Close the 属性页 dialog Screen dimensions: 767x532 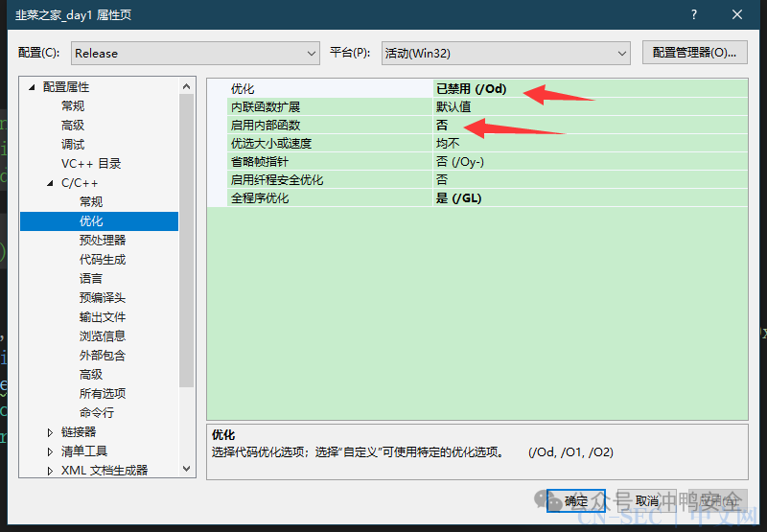pos(737,14)
